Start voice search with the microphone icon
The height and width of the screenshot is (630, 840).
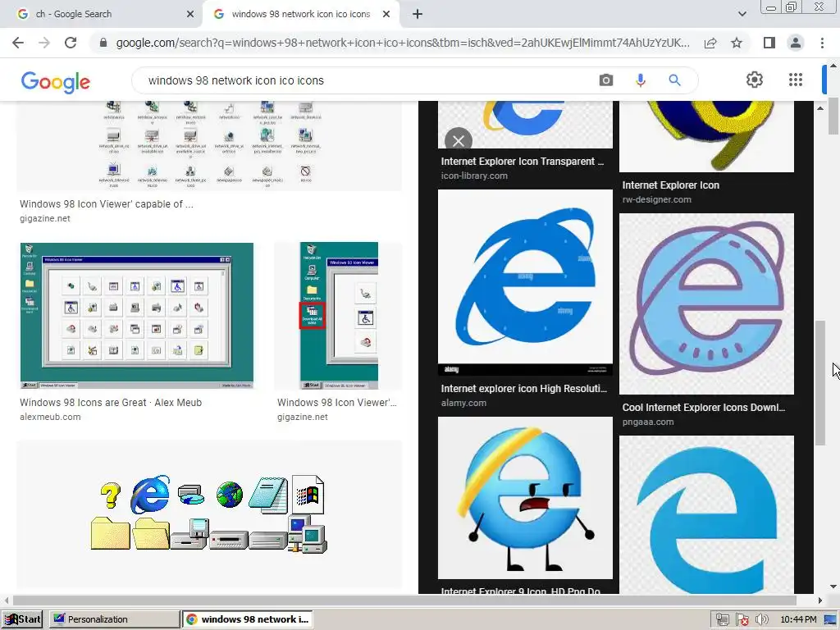[x=640, y=80]
